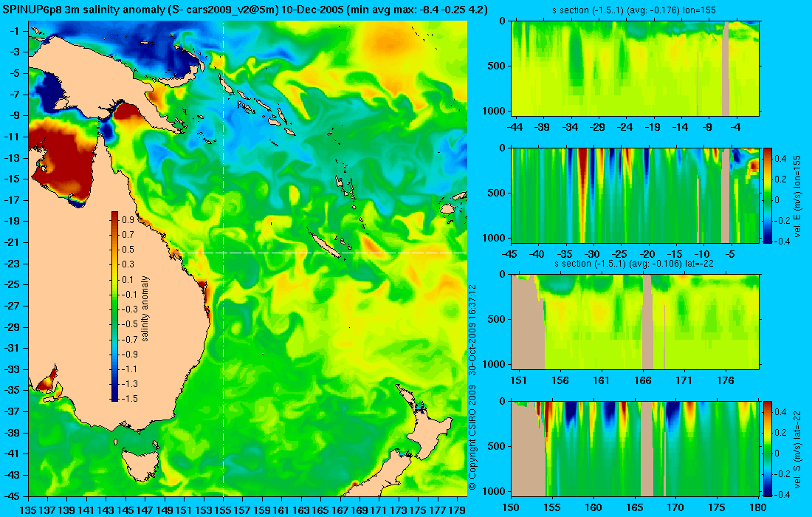812x517 pixels.
Task: Click "s section (-1.5..1) (avg: -0.176) lon=155" heading
Action: click(634, 10)
